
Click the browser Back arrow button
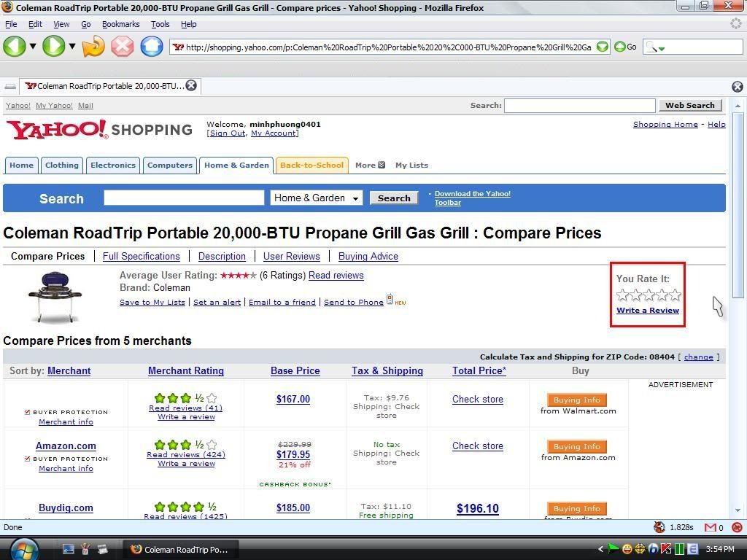click(15, 47)
